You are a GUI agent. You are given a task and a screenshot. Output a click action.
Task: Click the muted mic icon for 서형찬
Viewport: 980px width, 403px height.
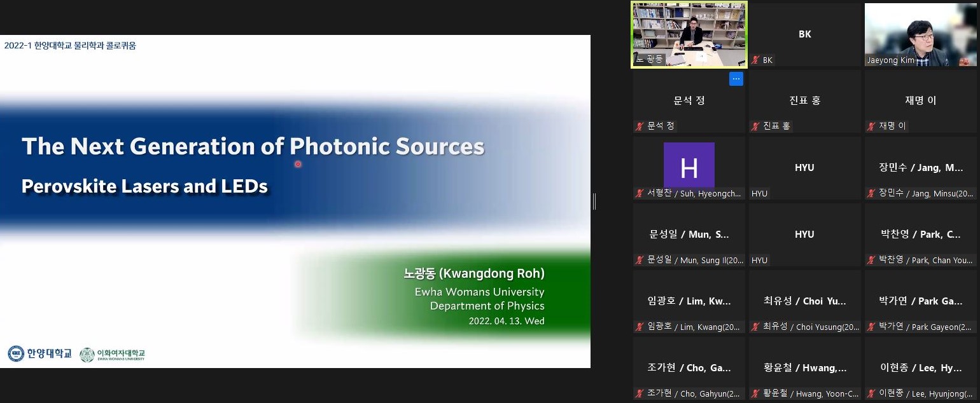pyautogui.click(x=640, y=193)
